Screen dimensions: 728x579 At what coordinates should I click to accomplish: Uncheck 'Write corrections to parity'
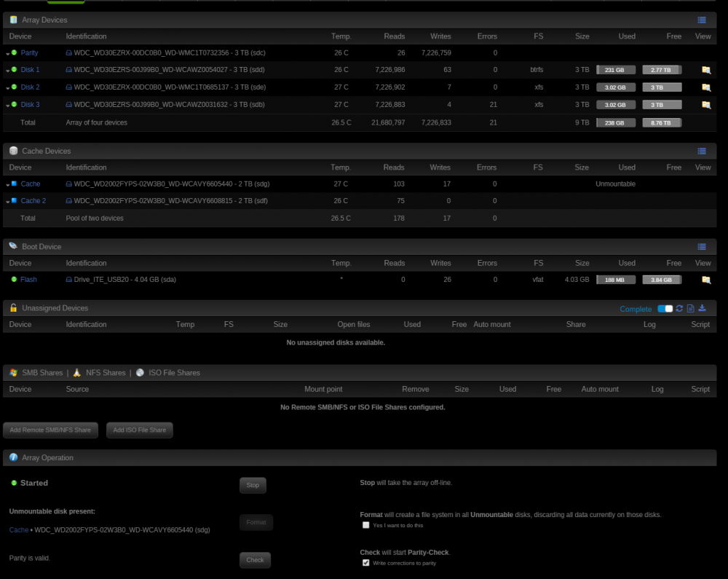[x=366, y=563]
